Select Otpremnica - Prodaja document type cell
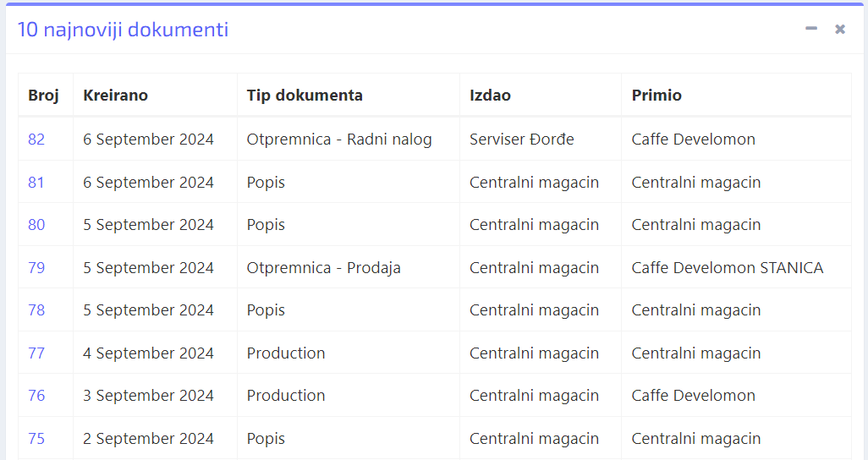This screenshot has width=868, height=460. point(323,268)
